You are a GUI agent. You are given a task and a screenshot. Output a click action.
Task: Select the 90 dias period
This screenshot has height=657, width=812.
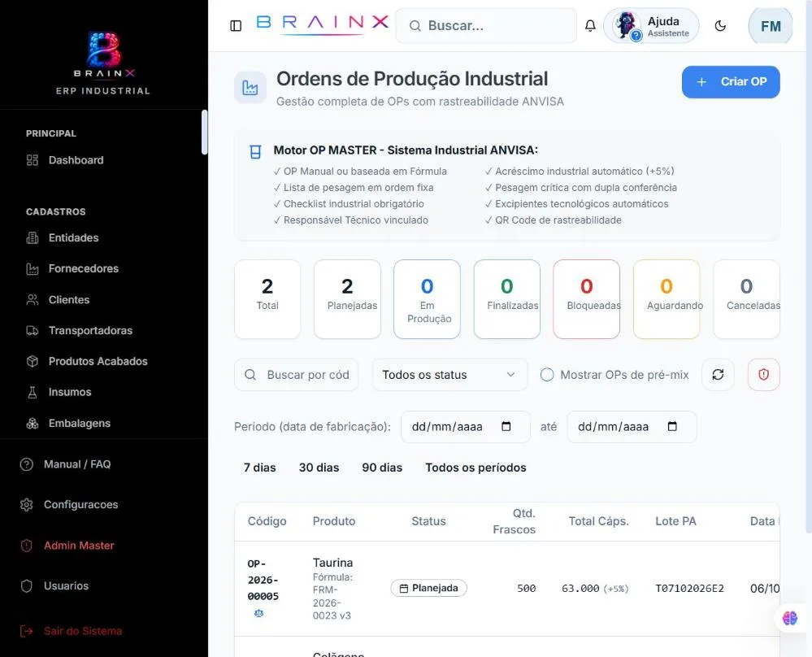(382, 468)
